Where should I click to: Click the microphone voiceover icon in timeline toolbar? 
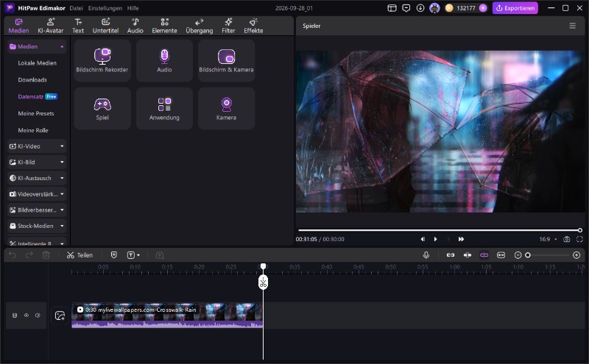coord(426,255)
